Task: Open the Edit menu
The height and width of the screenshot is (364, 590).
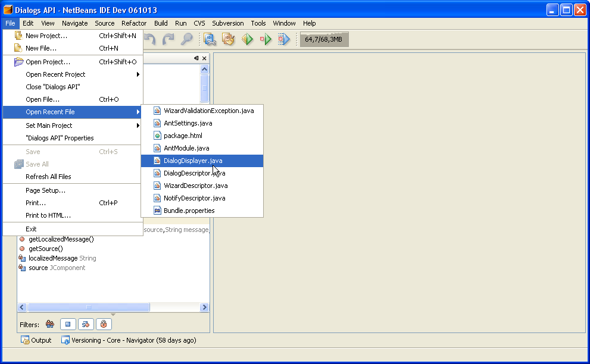Action: tap(28, 23)
